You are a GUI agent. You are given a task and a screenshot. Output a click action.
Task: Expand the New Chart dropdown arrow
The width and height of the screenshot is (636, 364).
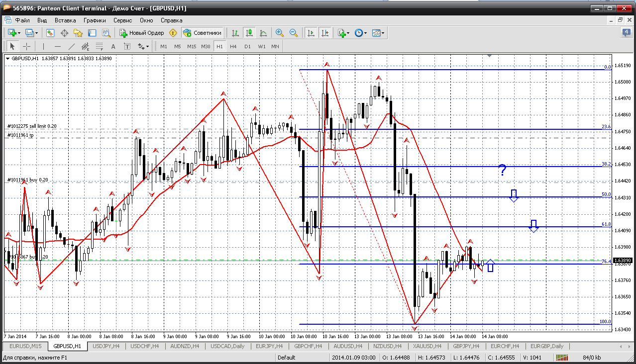pos(19,33)
